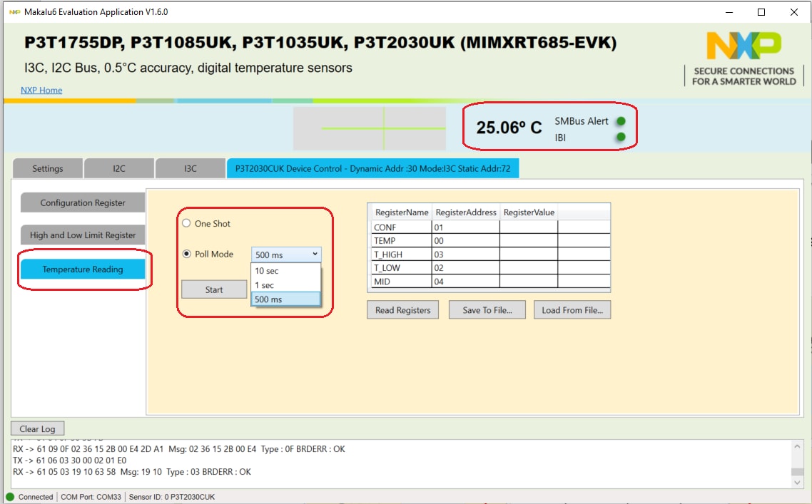This screenshot has height=504, width=812.
Task: Click Save To File button
Action: (x=487, y=310)
